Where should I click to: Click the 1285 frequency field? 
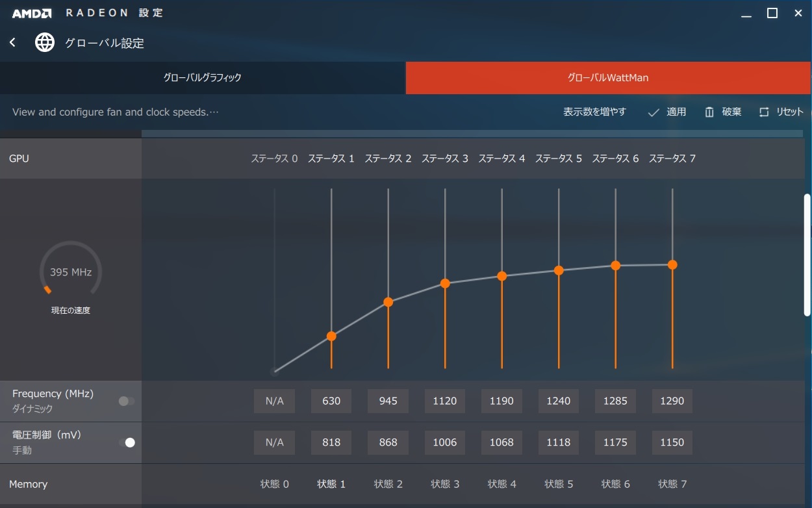(x=616, y=401)
